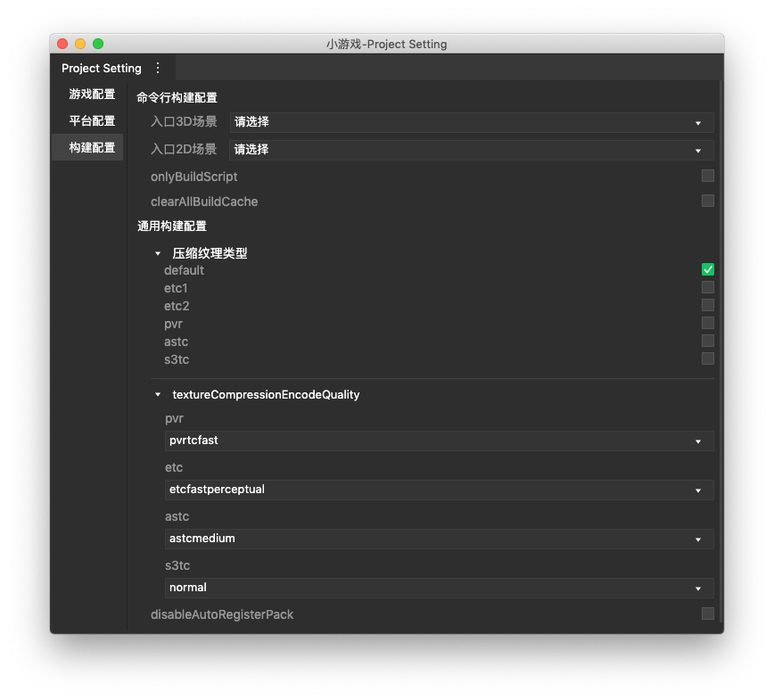Check the pvr texture type checkbox
Screen dimensions: 774x700
(707, 322)
